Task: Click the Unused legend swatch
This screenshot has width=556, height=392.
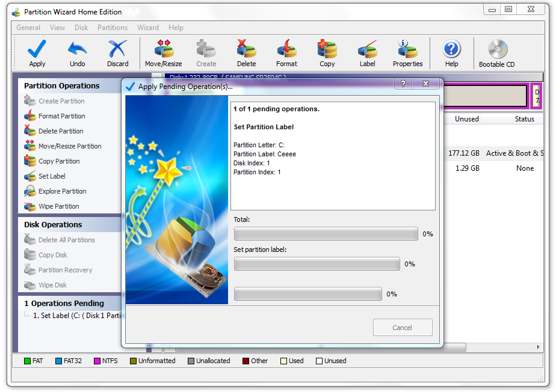Action: click(x=319, y=361)
